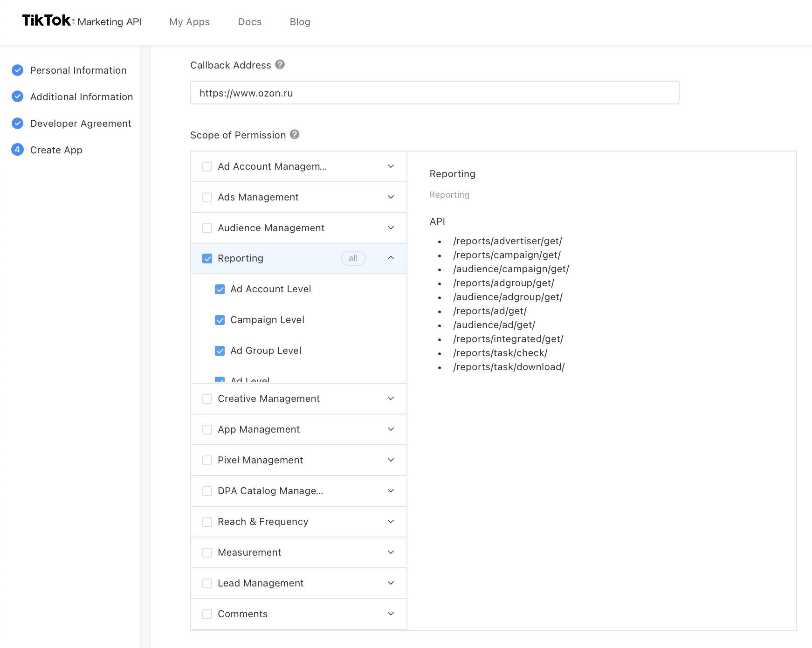Expand the Creative Management permissions
Viewport: 812px width, 648px height.
391,398
